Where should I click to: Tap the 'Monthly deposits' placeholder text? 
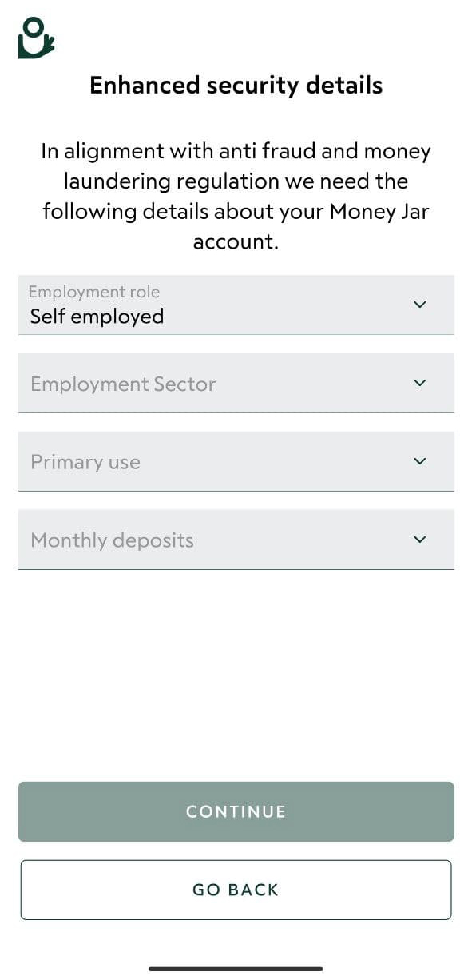112,540
